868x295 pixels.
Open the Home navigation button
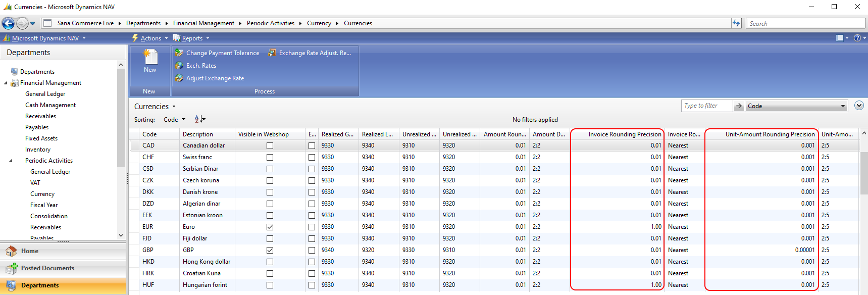tap(63, 251)
